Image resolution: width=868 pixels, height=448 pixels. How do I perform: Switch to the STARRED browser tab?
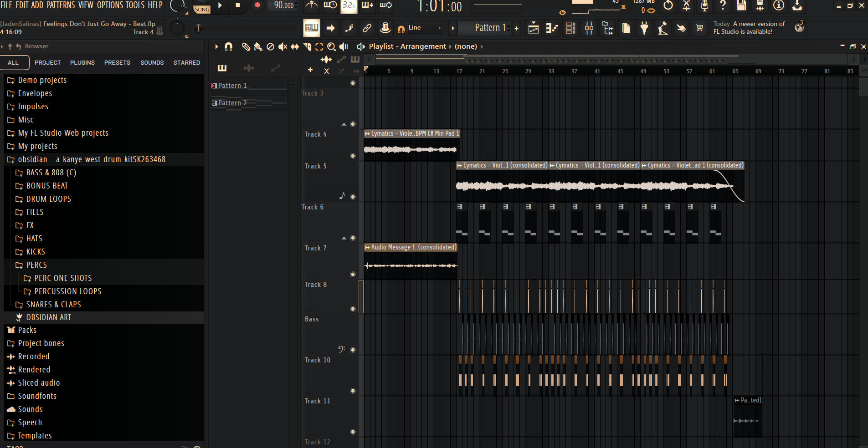pos(187,62)
